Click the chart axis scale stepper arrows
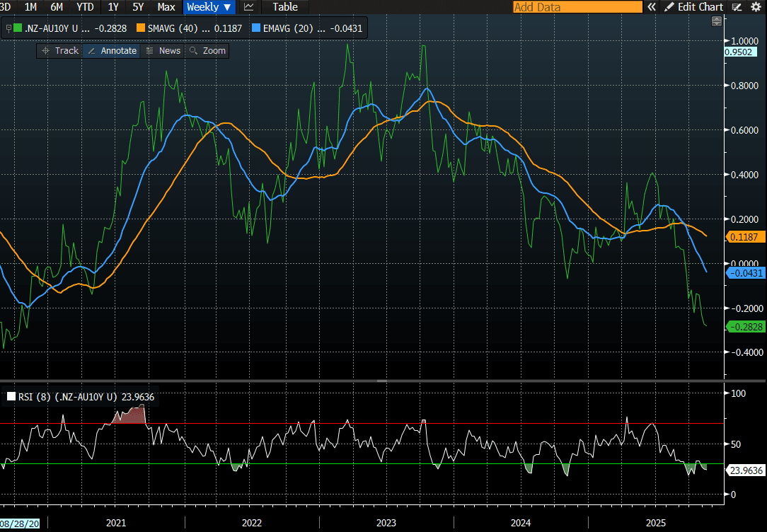 [x=717, y=21]
